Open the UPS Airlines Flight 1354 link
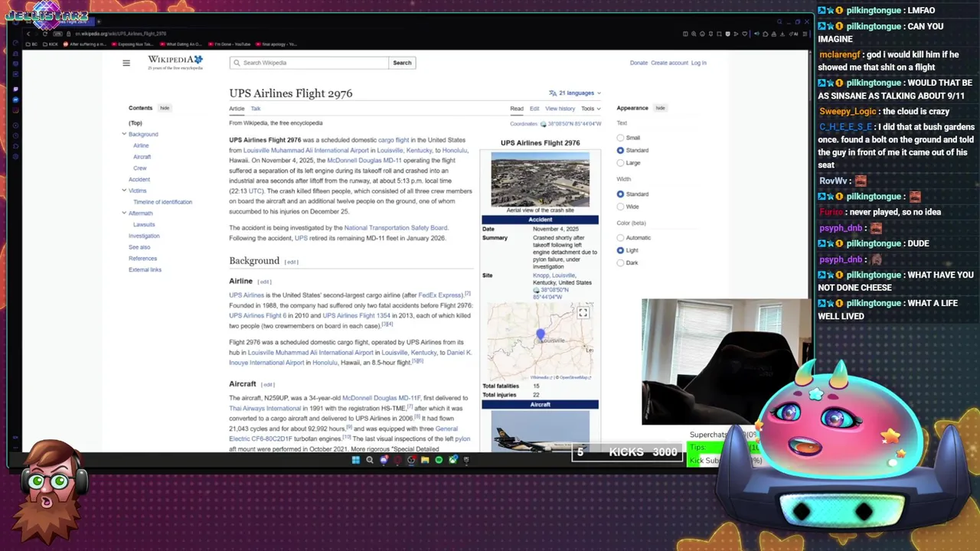The height and width of the screenshot is (551, 980). pyautogui.click(x=356, y=315)
